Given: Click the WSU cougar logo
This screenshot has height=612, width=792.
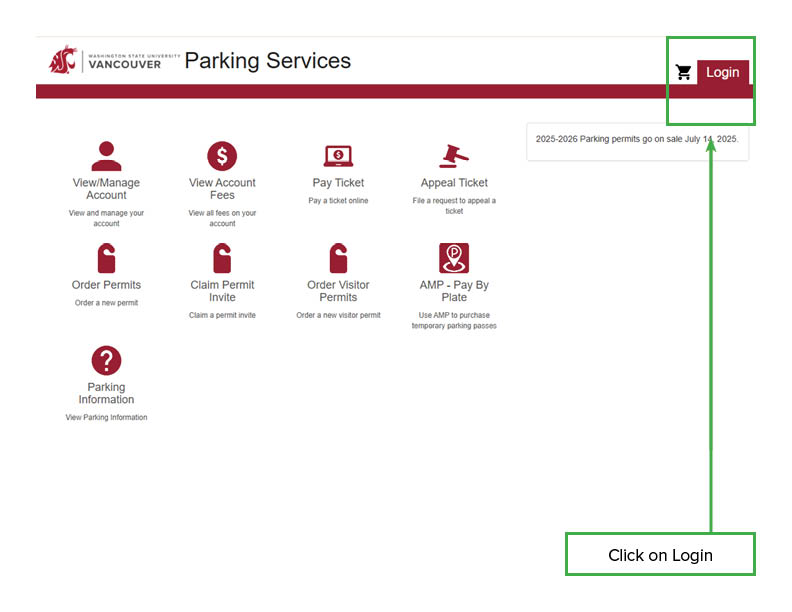Looking at the screenshot, I should 63,60.
